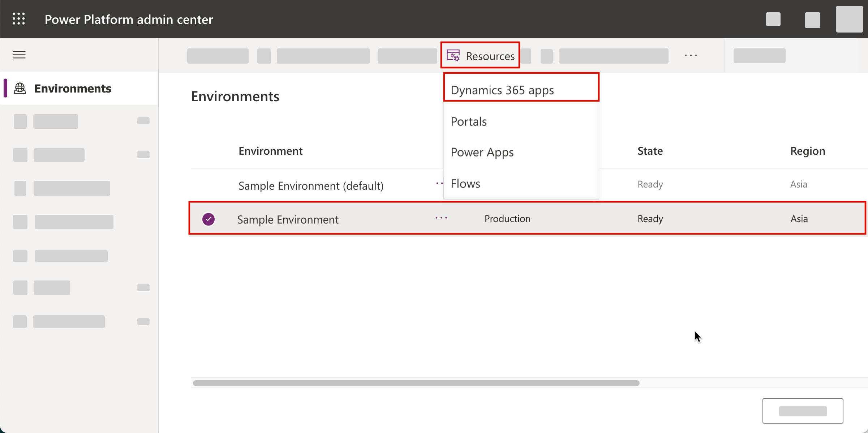The height and width of the screenshot is (433, 868).
Task: Sort by Environment column header
Action: point(270,151)
